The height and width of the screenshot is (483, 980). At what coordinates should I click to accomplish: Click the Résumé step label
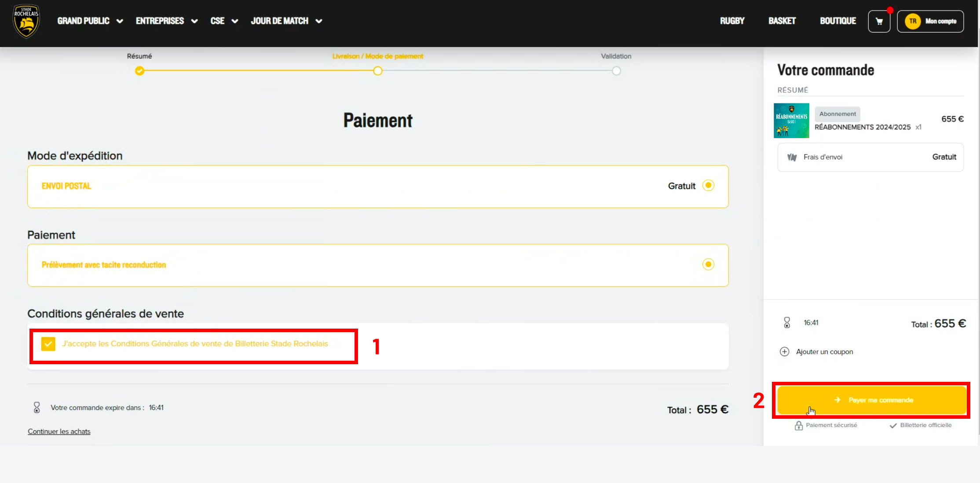(x=139, y=56)
